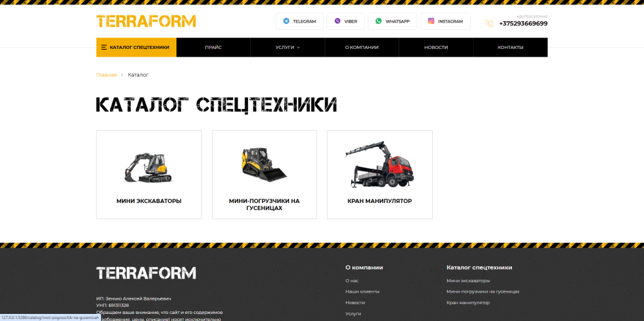Open the Telegram contact button
644x321 pixels.
tap(299, 21)
